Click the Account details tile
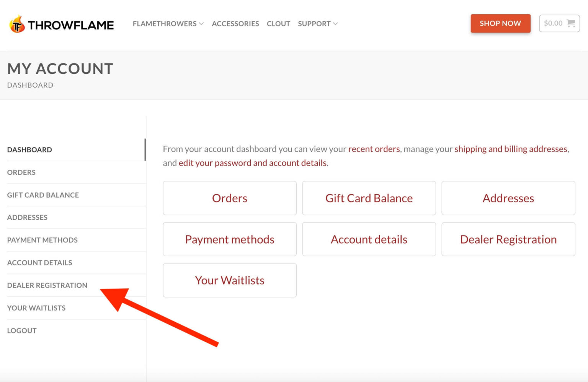588x382 pixels. [x=369, y=239]
